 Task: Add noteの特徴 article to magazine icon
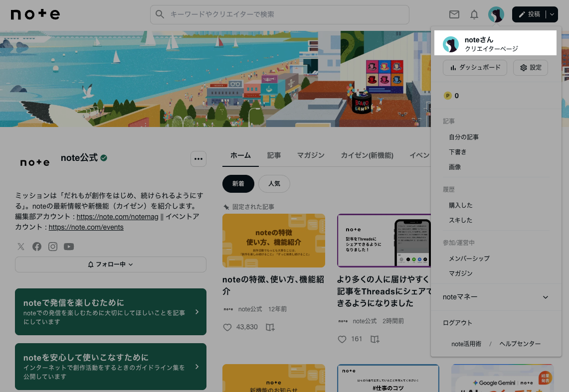coord(270,327)
